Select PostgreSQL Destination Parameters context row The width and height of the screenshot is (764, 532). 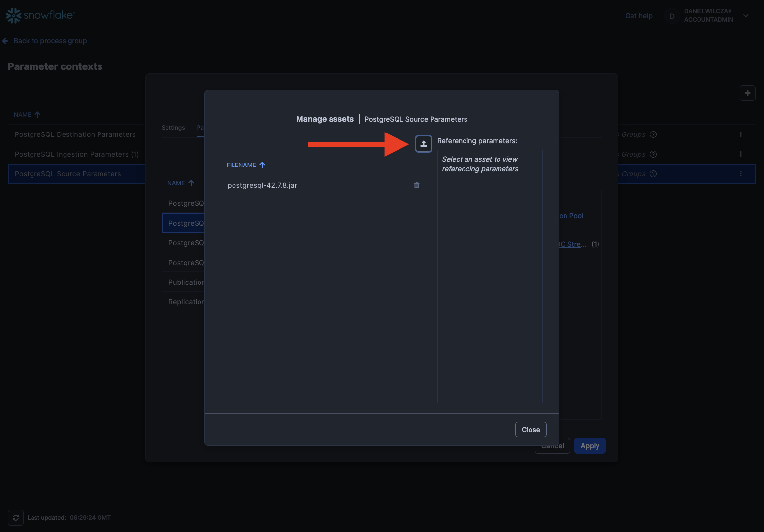coord(75,134)
